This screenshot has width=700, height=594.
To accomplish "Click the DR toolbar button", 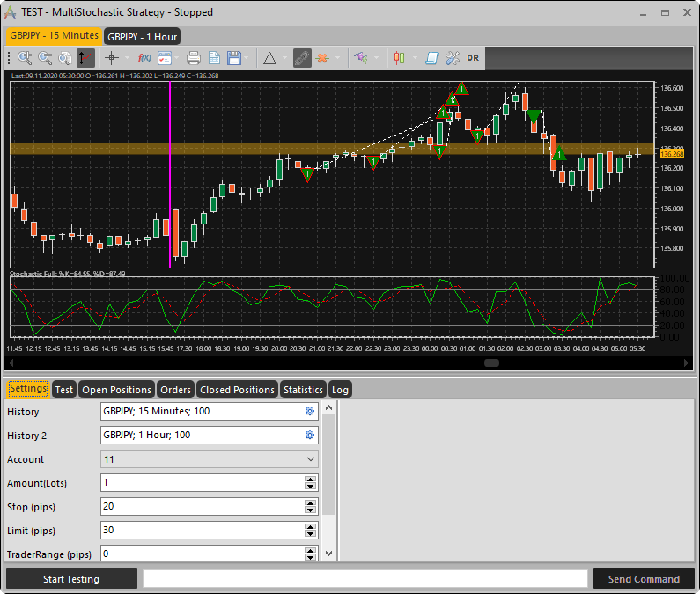I will pos(473,57).
